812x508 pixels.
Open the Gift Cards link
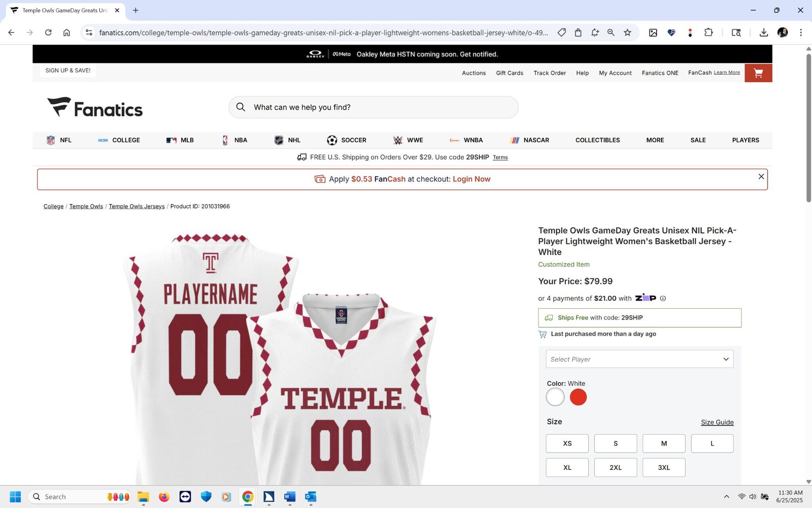(x=510, y=73)
